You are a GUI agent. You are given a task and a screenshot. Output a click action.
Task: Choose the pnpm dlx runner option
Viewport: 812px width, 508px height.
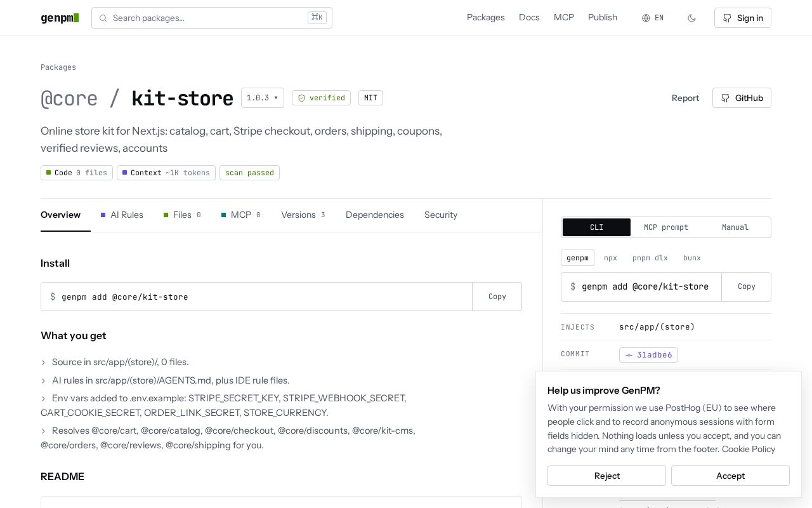(650, 258)
